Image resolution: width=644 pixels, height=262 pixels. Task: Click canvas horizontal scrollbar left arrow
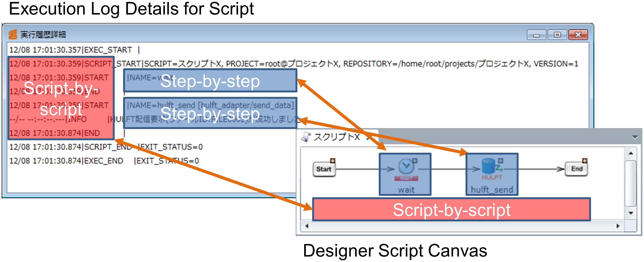[307, 226]
